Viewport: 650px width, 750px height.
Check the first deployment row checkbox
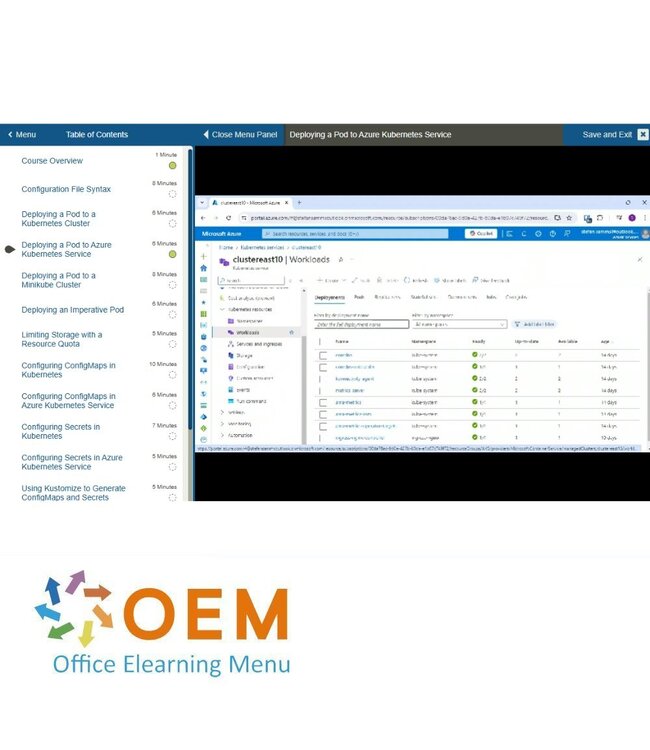pyautogui.click(x=323, y=355)
